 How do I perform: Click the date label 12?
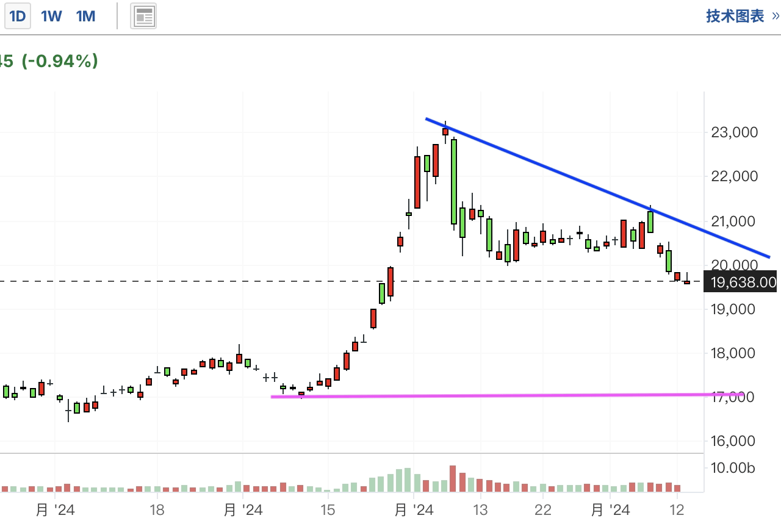point(676,509)
